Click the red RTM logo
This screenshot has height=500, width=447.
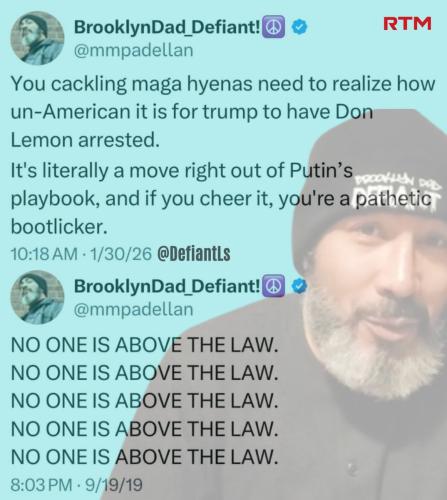tap(407, 24)
